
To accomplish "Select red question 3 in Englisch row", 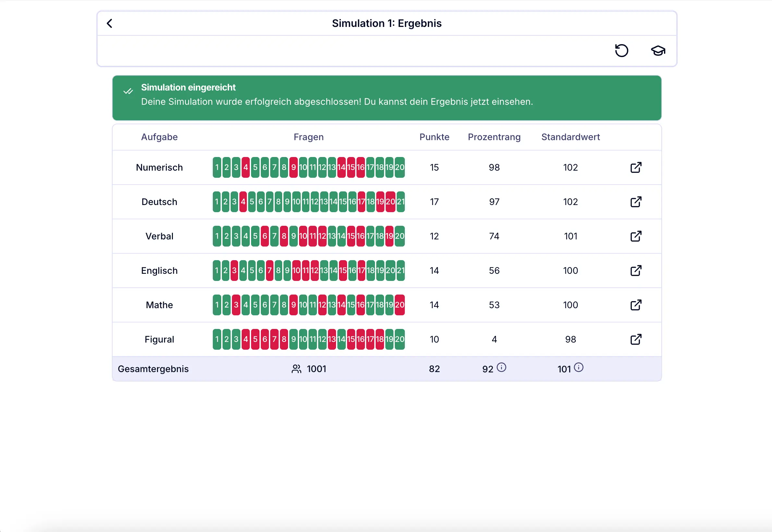I will coord(234,270).
